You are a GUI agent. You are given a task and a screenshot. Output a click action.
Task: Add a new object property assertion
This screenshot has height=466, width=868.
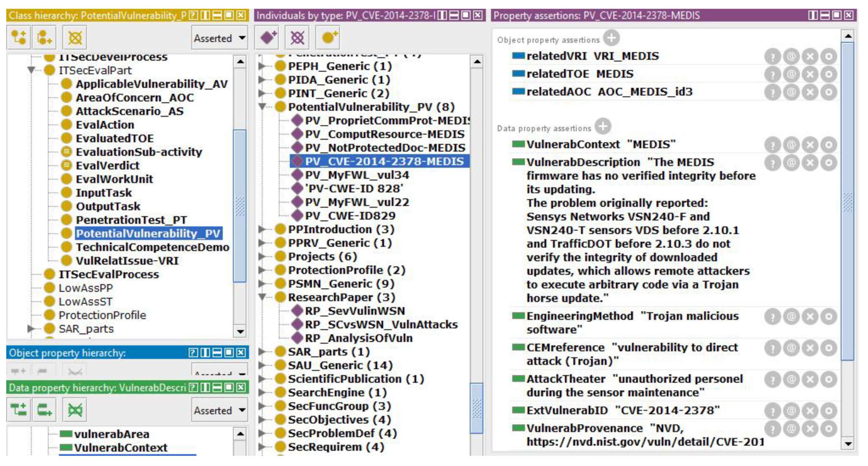click(611, 38)
